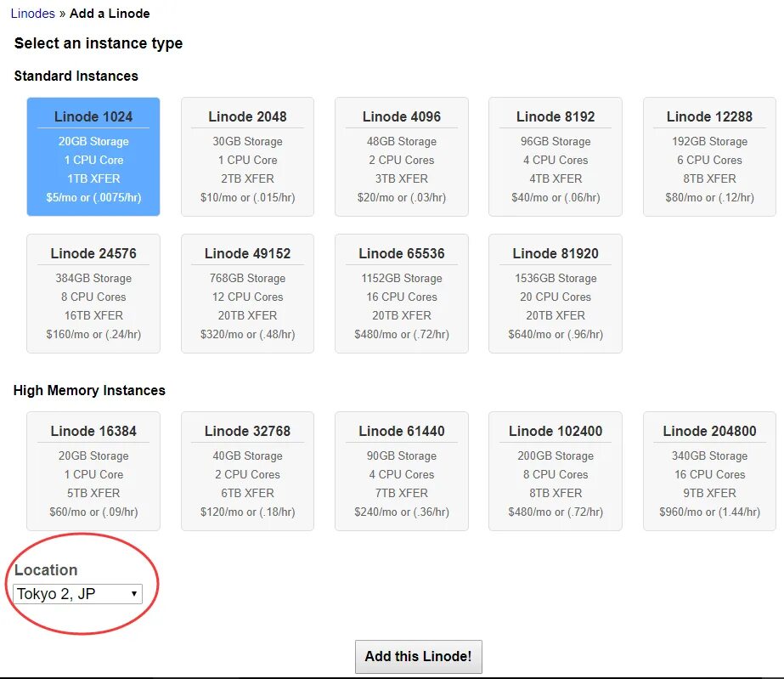Select the Linode 81920 plan card
Image resolution: width=784 pixels, height=679 pixels.
tap(556, 293)
